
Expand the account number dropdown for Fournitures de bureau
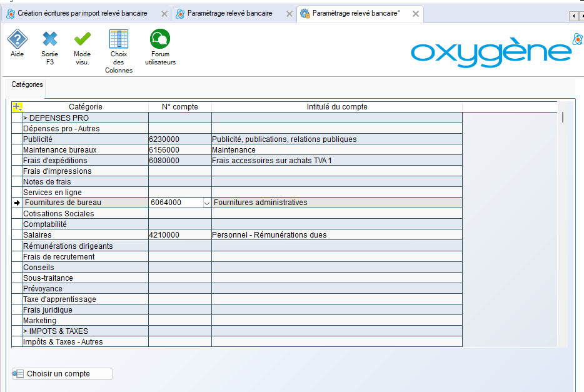pyautogui.click(x=206, y=203)
